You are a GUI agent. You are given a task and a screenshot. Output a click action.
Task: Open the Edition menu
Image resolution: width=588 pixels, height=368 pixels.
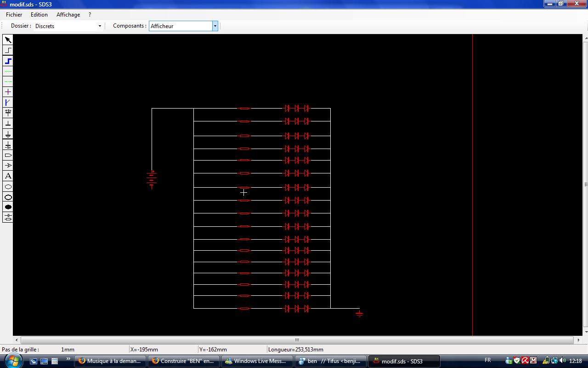point(39,15)
